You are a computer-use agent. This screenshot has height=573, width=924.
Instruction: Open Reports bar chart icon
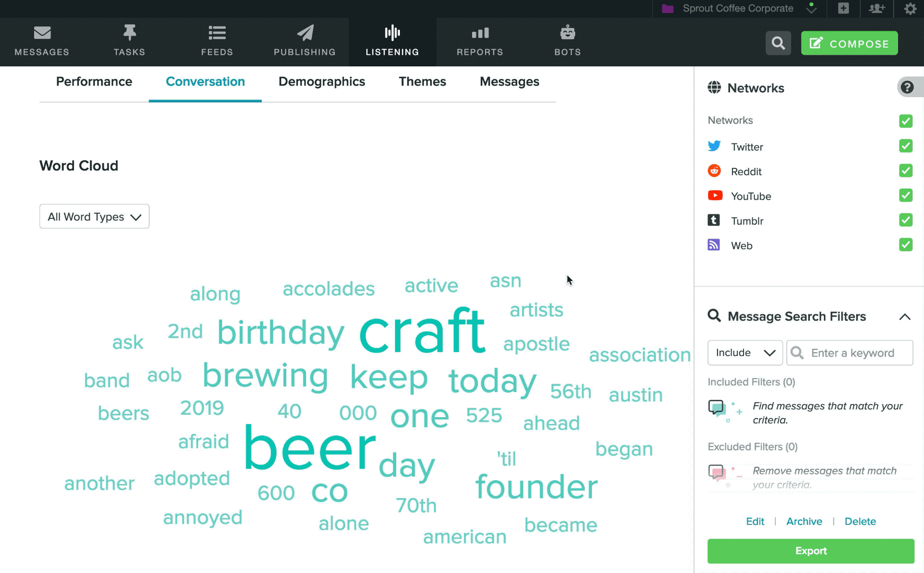point(480,33)
